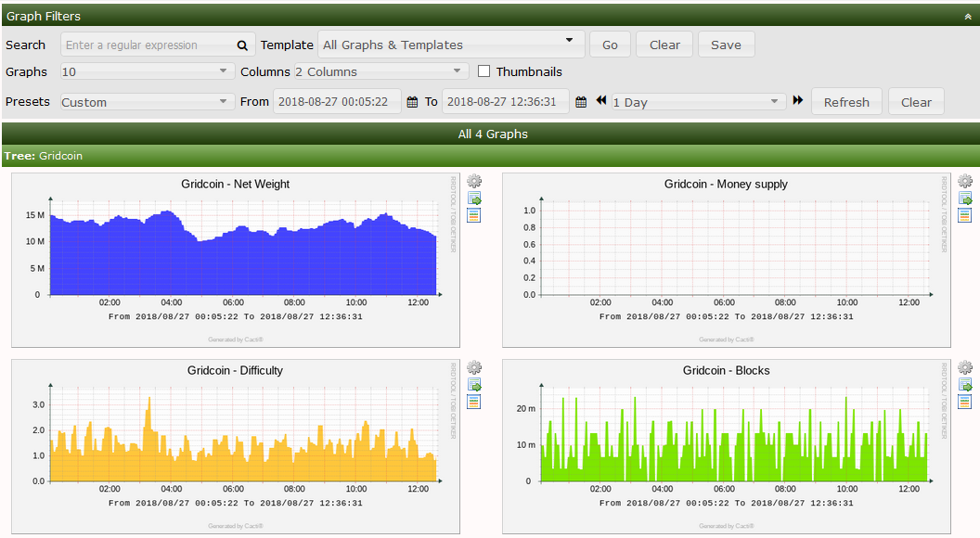
Task: Collapse the Graph Filters panel
Action: (968, 17)
